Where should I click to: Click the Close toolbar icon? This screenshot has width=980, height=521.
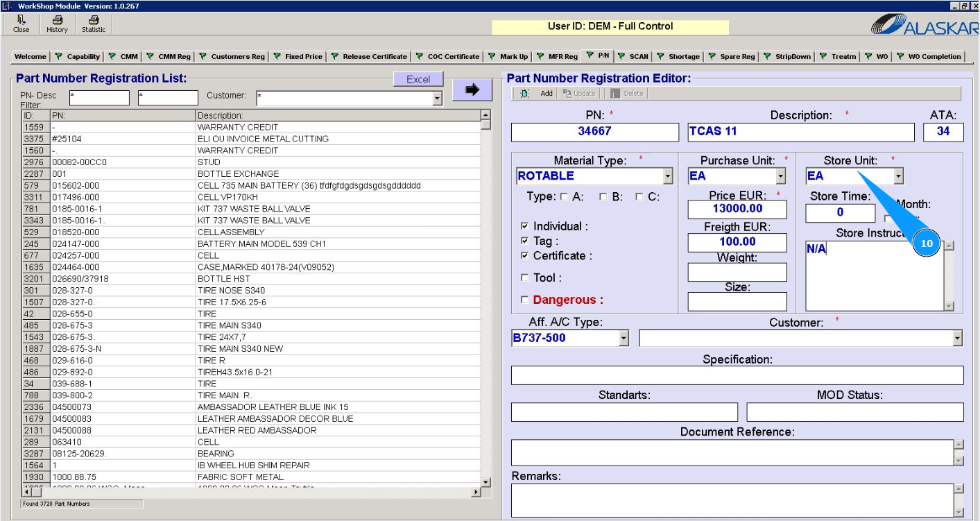coord(21,24)
